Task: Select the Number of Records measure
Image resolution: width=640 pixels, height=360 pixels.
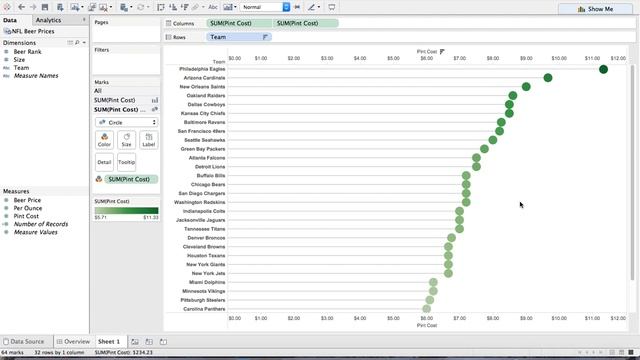Action: point(41,224)
